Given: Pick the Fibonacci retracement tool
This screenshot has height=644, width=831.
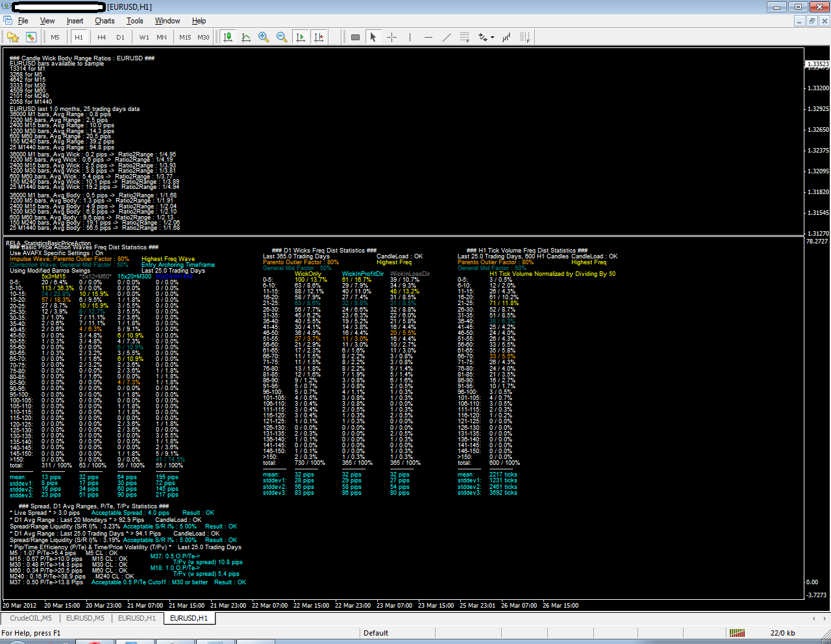Looking at the screenshot, I should point(465,37).
